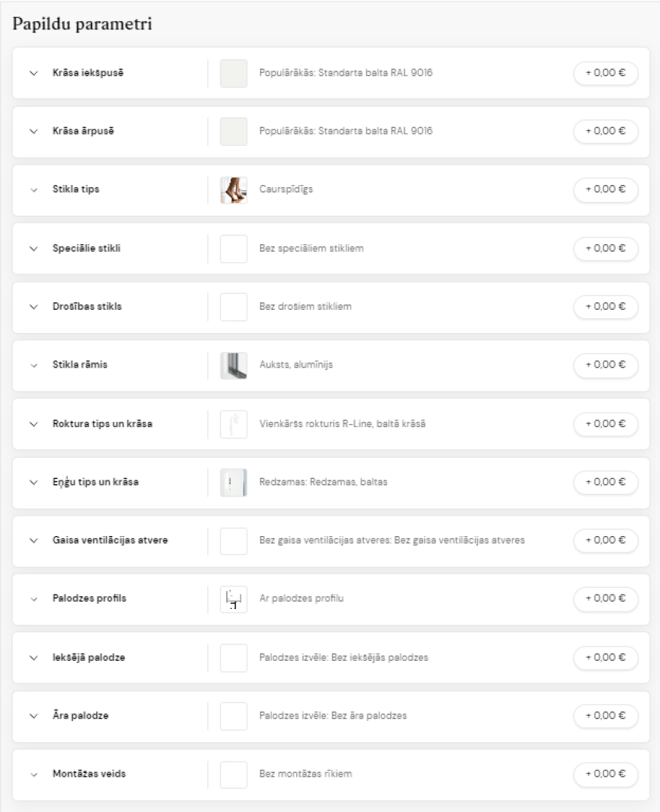The width and height of the screenshot is (660, 812).
Task: Expand the Eņģu tips un krāsa chevron
Action: [x=34, y=483]
